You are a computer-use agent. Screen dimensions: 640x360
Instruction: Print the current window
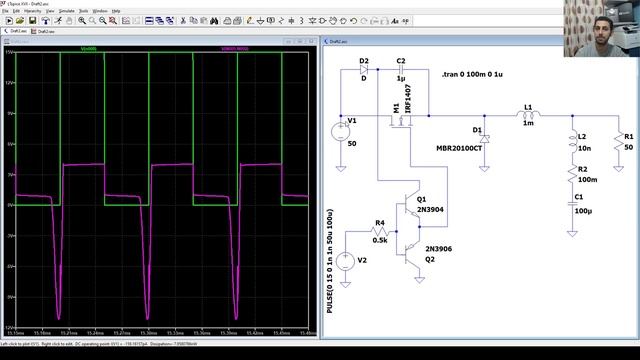pos(237,20)
